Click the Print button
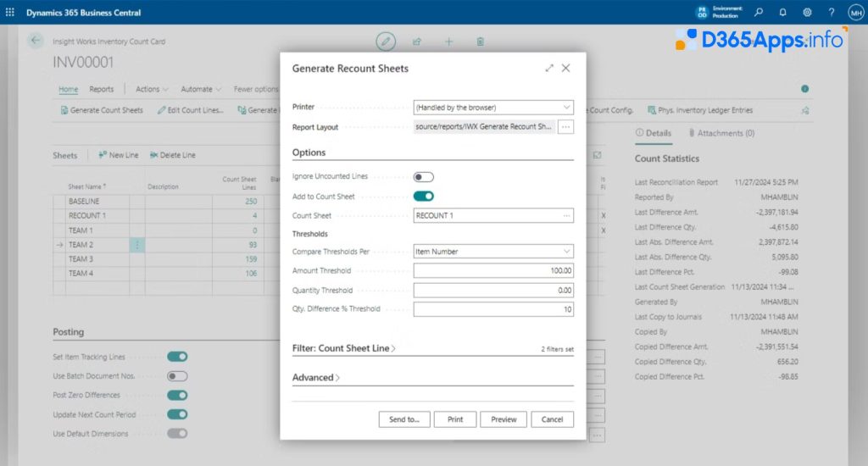The height and width of the screenshot is (466, 868). click(x=455, y=419)
